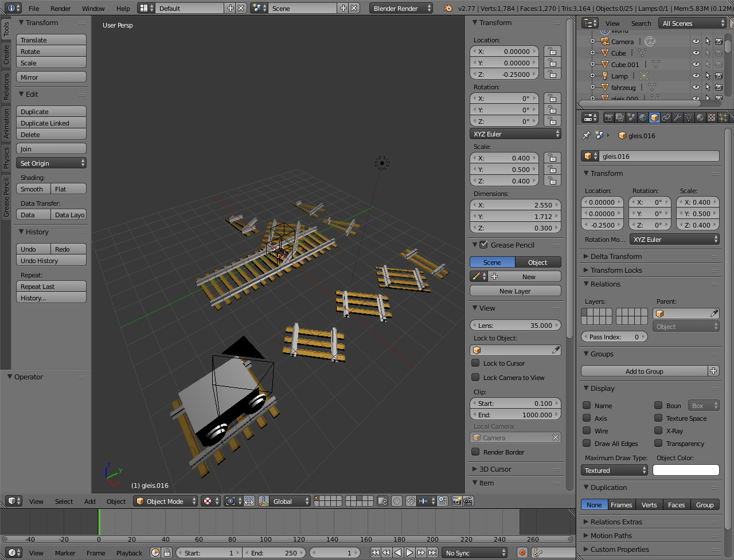Open the Object Mode dropdown
The width and height of the screenshot is (734, 560).
click(x=165, y=502)
